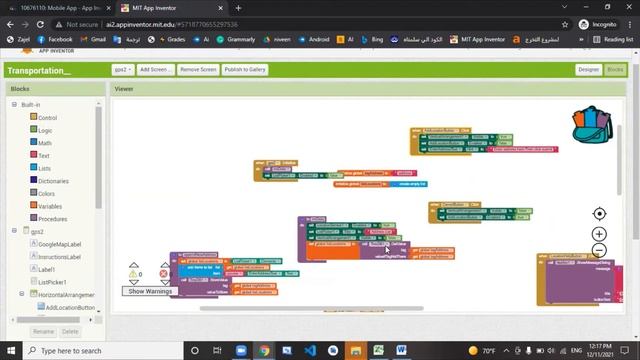640x360 pixels.
Task: Click the Remove Screen button
Action: coord(198,70)
